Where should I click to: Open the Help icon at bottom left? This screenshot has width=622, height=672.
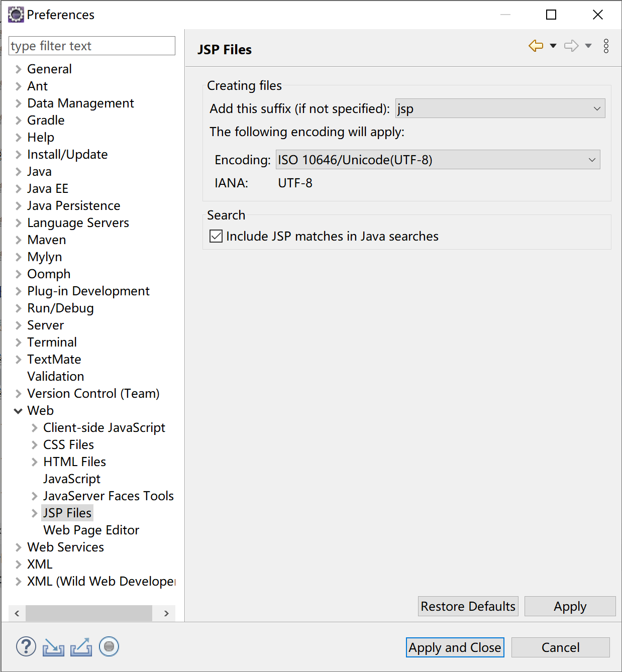point(26,647)
